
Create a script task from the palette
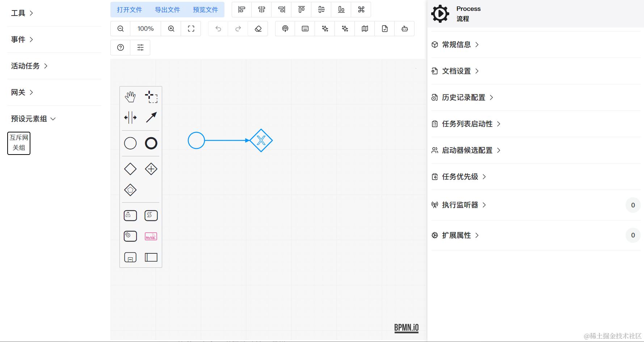pos(151,216)
